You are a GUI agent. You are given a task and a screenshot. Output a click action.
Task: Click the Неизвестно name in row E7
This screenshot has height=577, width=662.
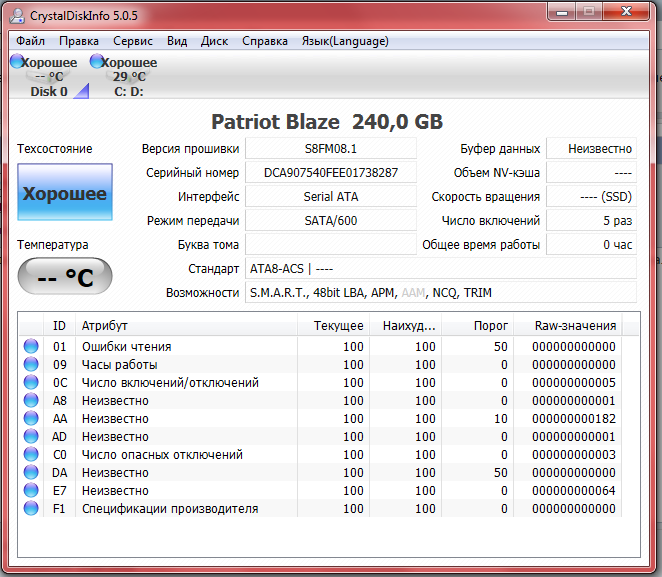(115, 491)
